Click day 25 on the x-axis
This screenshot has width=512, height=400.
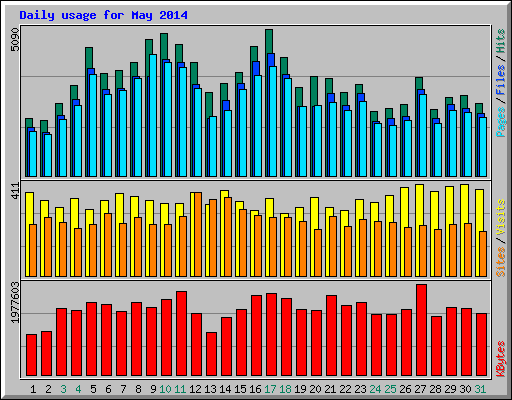(x=390, y=389)
